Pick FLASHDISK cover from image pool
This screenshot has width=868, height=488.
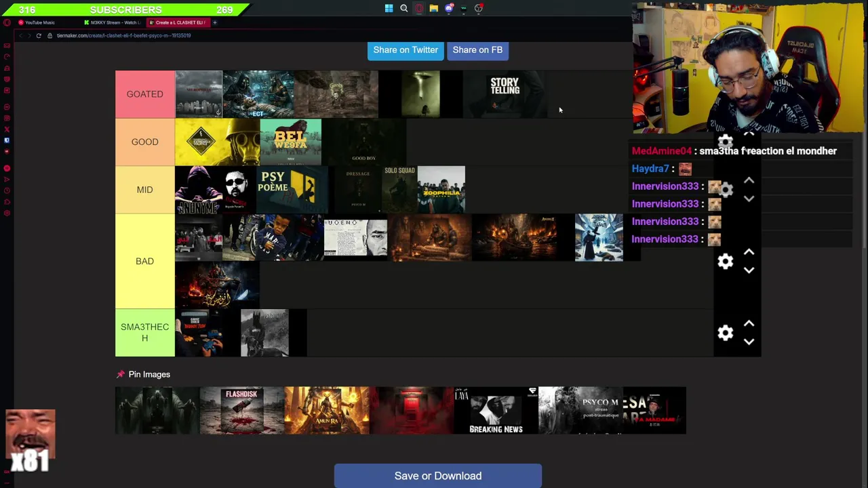tap(242, 410)
